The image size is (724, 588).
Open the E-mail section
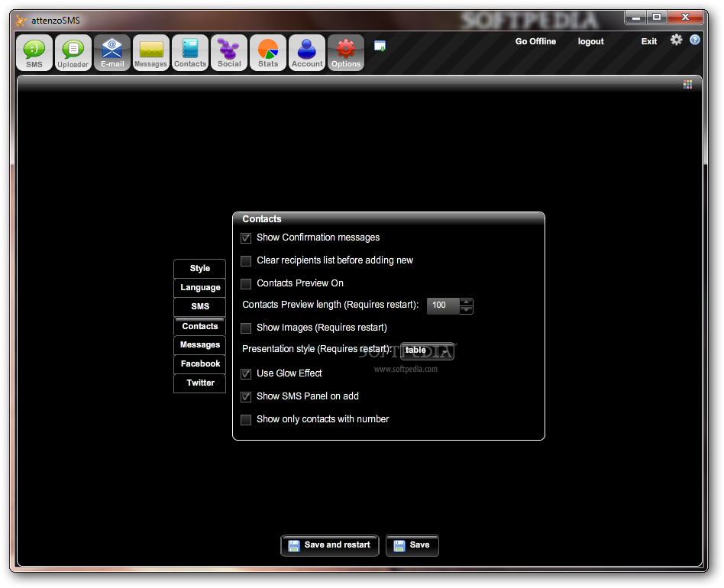[112, 53]
